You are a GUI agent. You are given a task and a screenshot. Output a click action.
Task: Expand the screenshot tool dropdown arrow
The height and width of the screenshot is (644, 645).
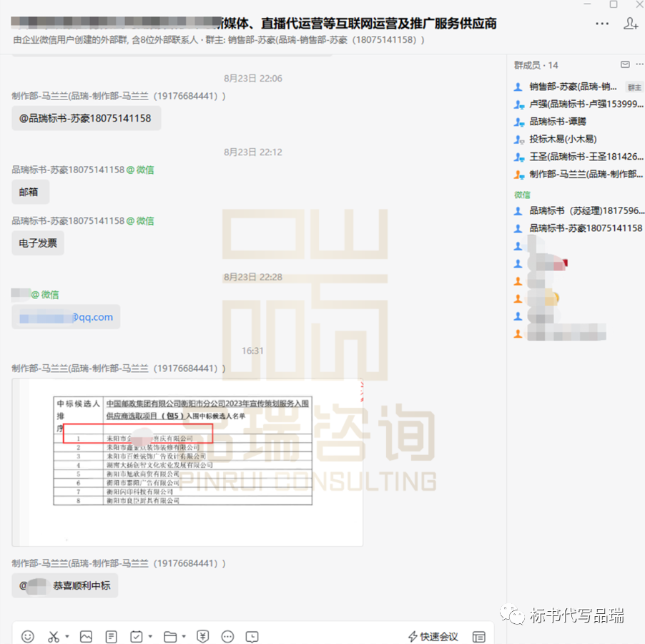66,636
